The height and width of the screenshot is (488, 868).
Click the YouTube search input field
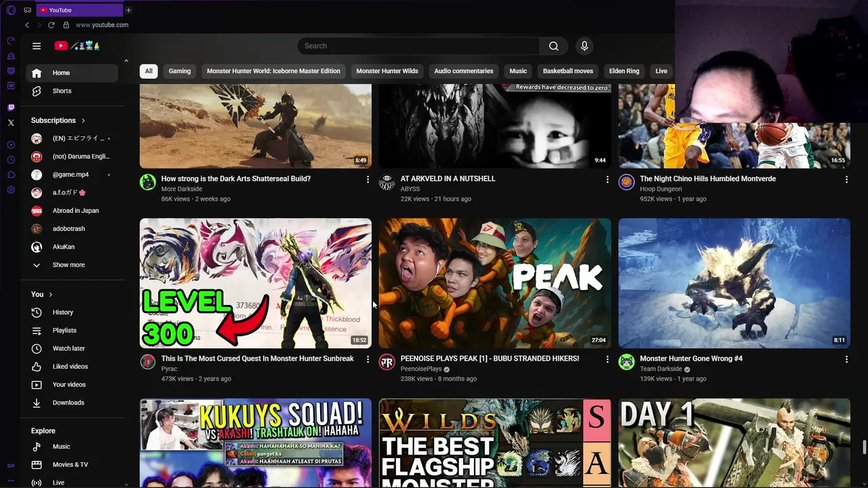[x=418, y=46]
